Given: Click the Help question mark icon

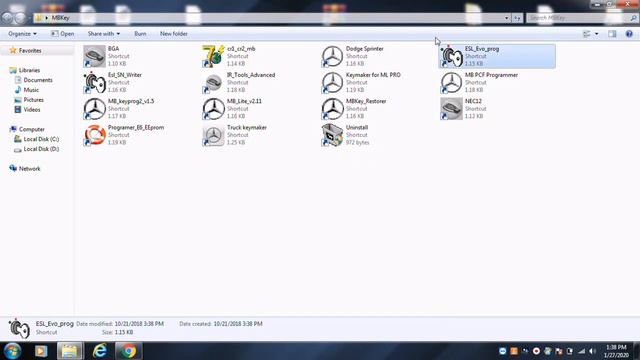Looking at the screenshot, I should click(x=629, y=34).
